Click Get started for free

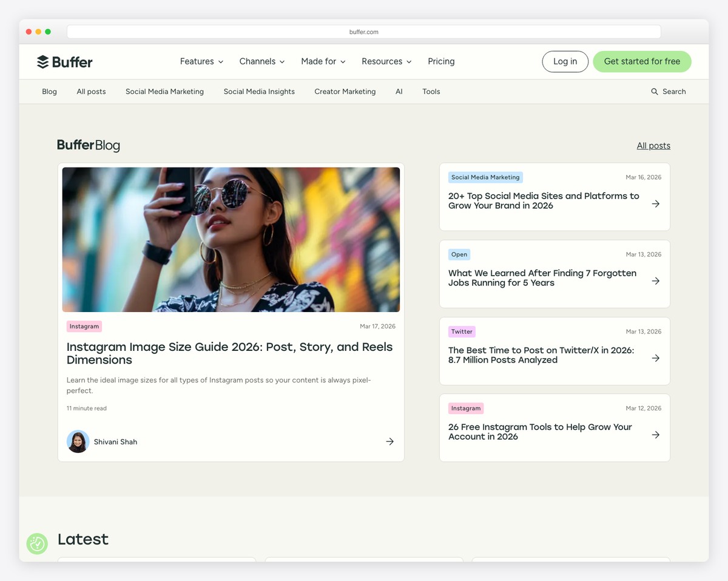(x=642, y=61)
